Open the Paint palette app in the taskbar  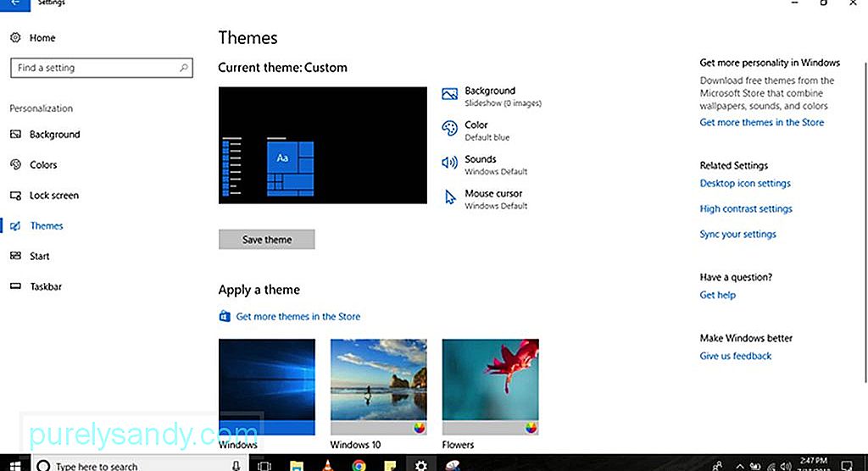coord(453,465)
